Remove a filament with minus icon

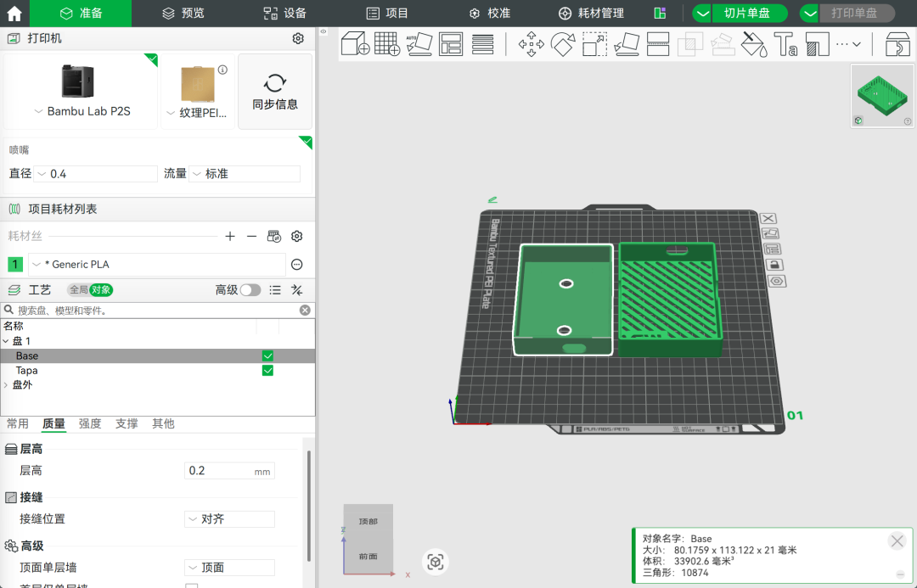[251, 236]
